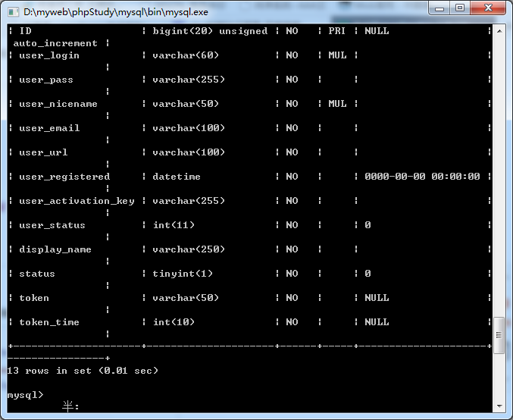Click the NULL default in token row
Viewport: 513px width, 420px height.
click(377, 298)
